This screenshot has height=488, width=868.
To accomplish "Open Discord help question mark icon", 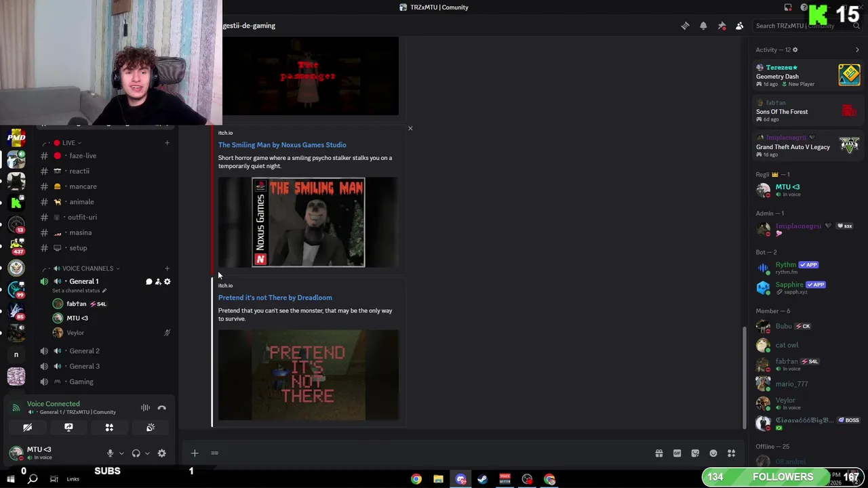I will 804,7.
